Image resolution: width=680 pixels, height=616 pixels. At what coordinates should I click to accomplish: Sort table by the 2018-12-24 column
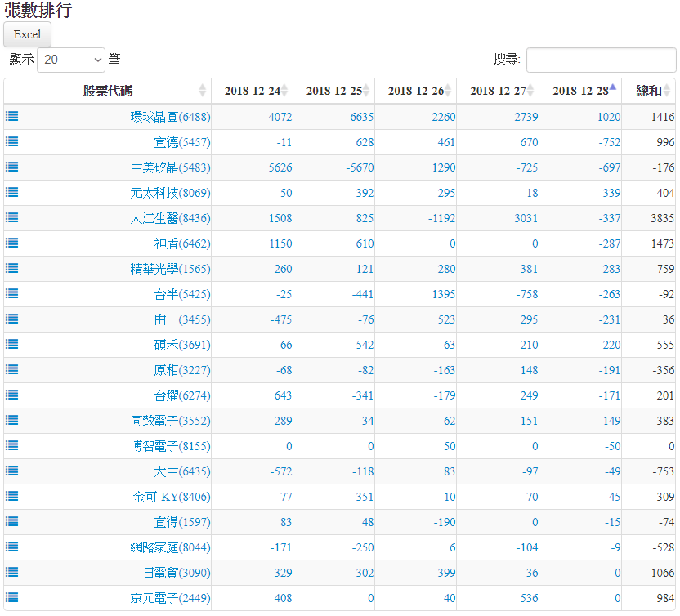pos(252,91)
